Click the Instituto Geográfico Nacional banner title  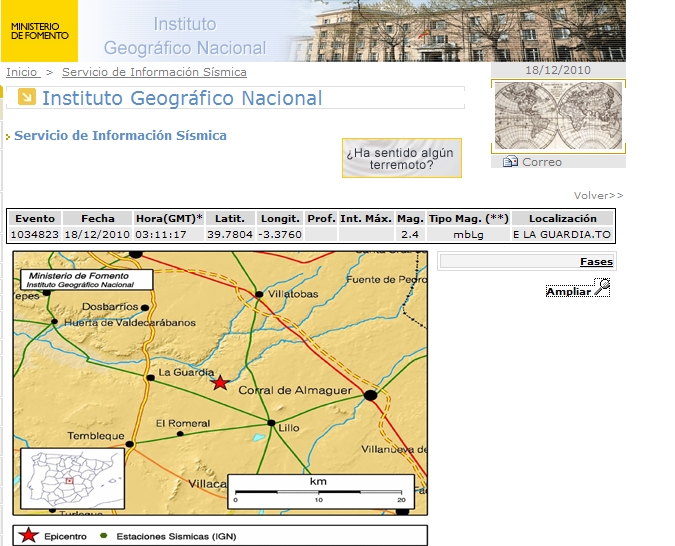point(185,36)
